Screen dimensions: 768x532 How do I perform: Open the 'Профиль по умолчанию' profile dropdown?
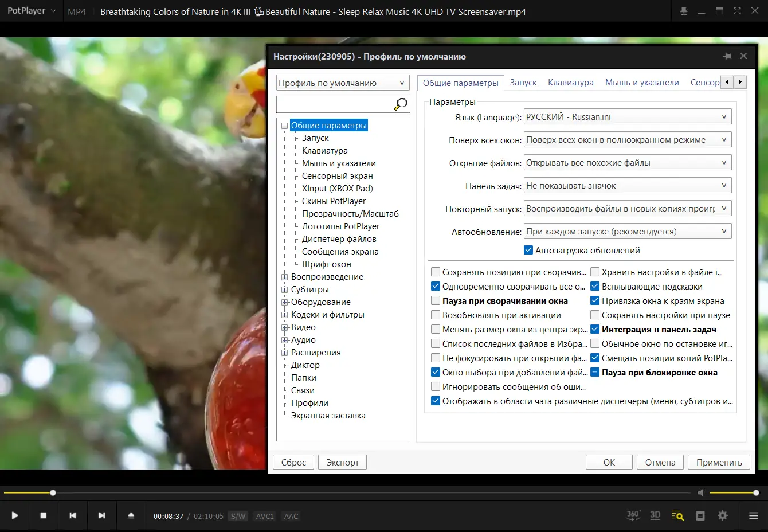coord(343,83)
